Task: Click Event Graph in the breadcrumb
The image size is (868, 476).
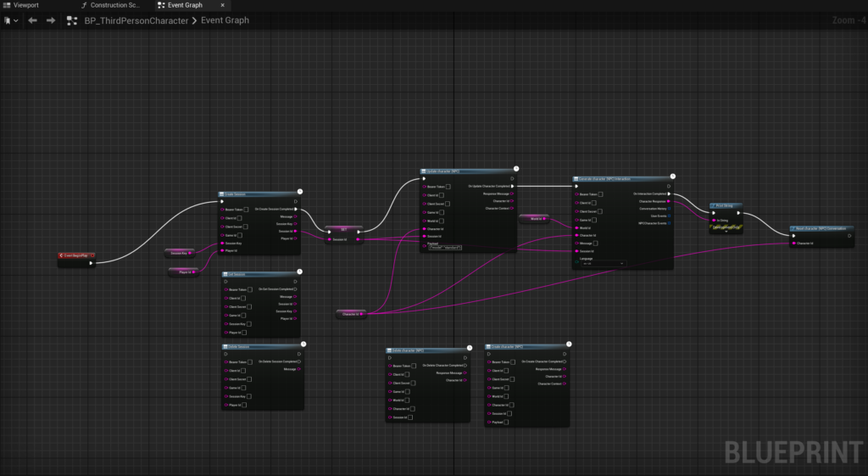Action: (x=225, y=20)
